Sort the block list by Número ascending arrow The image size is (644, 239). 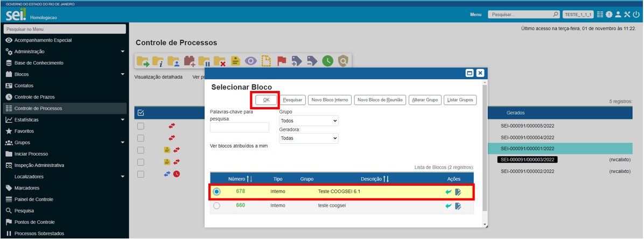click(x=248, y=179)
